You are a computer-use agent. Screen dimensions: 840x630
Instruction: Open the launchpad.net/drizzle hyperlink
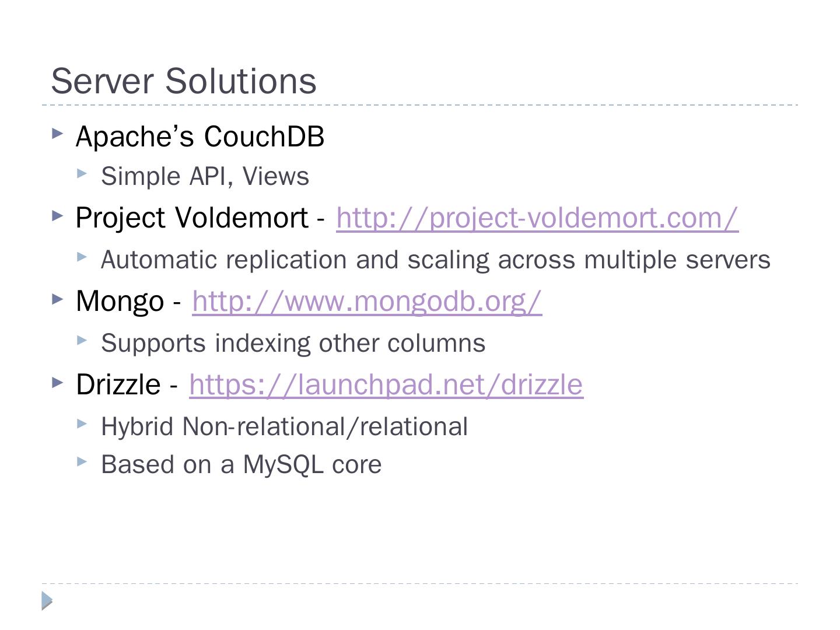coord(386,385)
